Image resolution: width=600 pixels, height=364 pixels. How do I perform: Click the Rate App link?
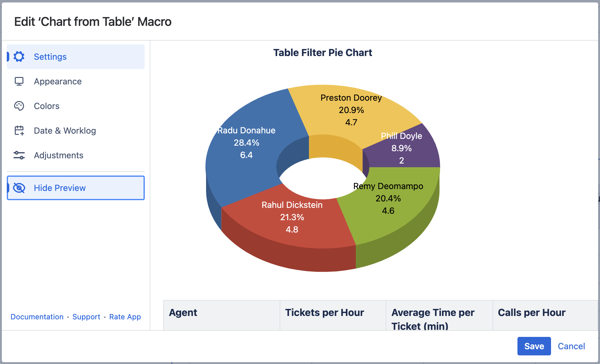(x=125, y=317)
